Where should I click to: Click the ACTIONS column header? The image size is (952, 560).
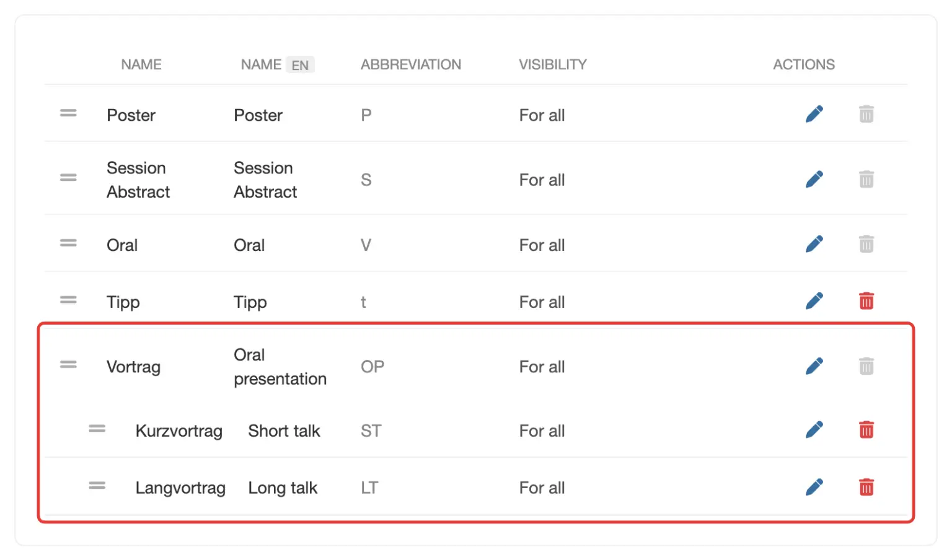804,64
